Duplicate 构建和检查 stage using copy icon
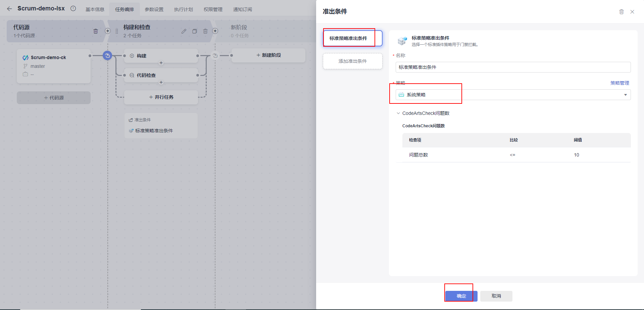 [x=194, y=31]
